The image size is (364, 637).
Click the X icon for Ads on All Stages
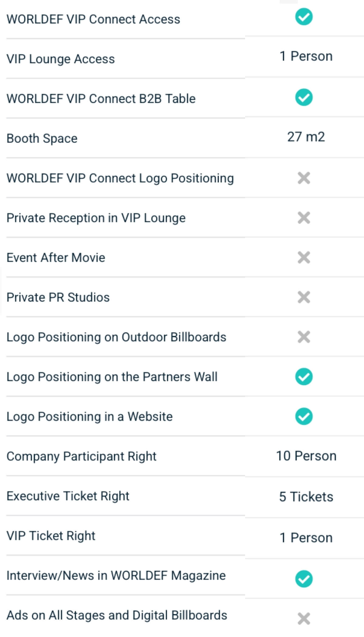coord(304,619)
